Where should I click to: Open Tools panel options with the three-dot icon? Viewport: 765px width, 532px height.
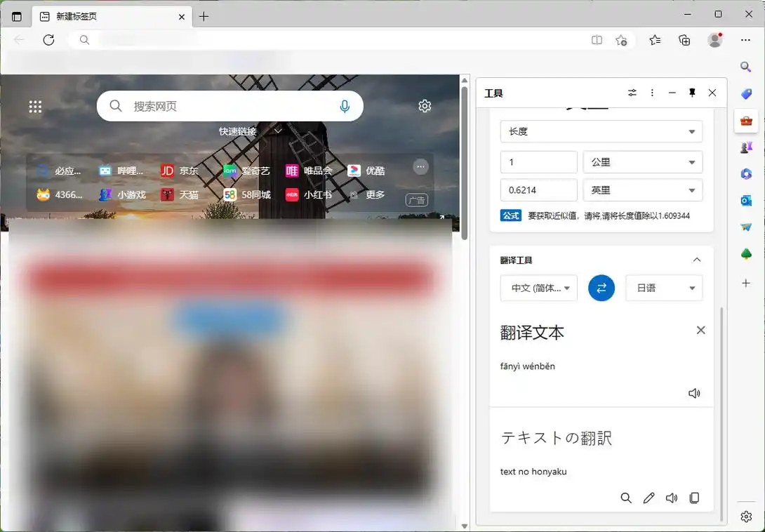(x=652, y=92)
